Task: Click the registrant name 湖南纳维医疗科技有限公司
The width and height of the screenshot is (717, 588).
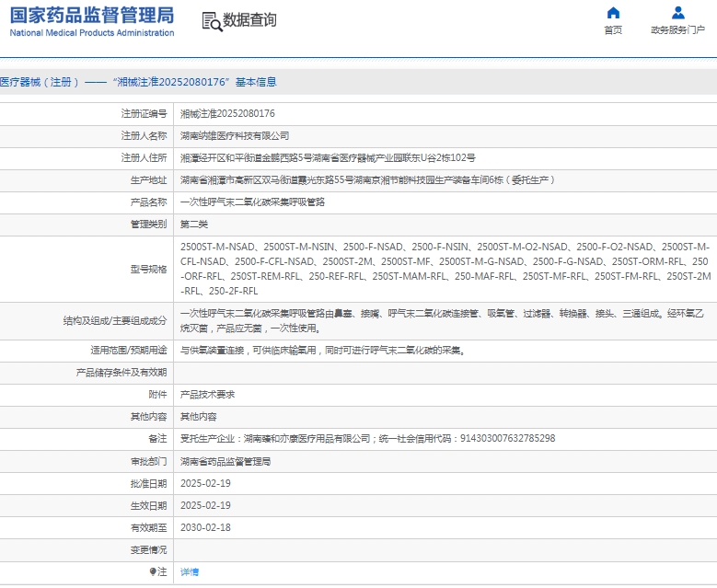Action: coord(235,136)
